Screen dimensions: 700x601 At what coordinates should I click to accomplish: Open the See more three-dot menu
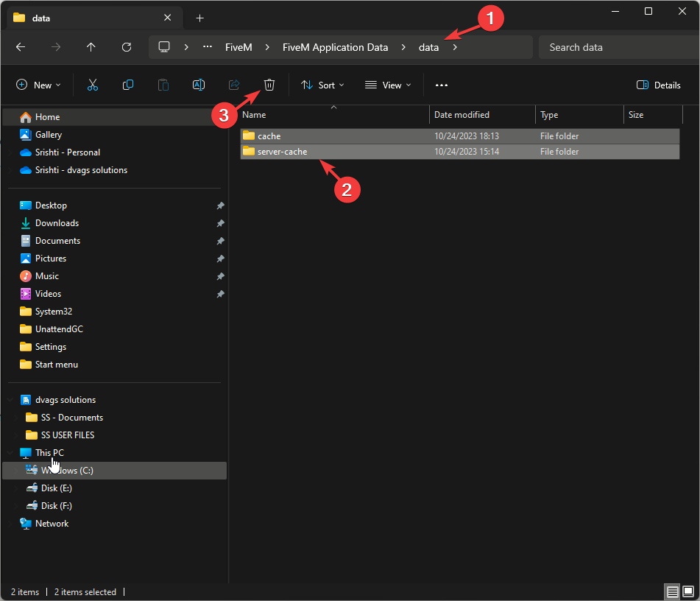442,85
